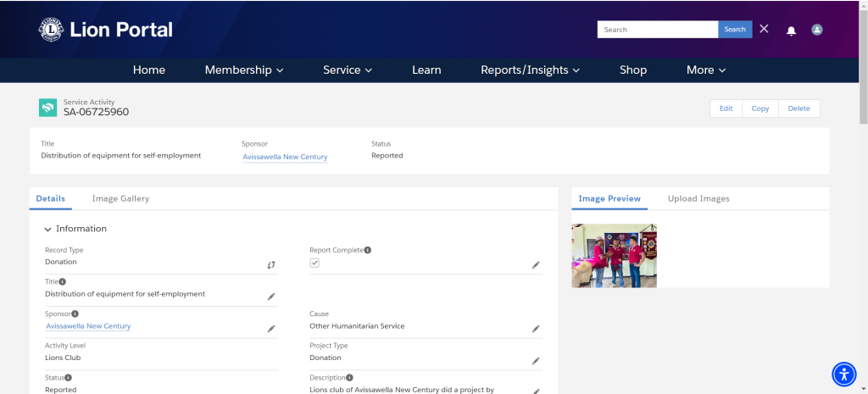This screenshot has height=394, width=868.
Task: Select the Upload Images tab
Action: tap(698, 198)
